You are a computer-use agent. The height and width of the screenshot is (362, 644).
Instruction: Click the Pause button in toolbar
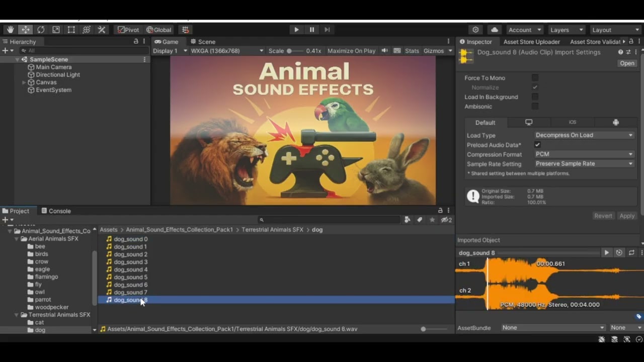point(312,30)
